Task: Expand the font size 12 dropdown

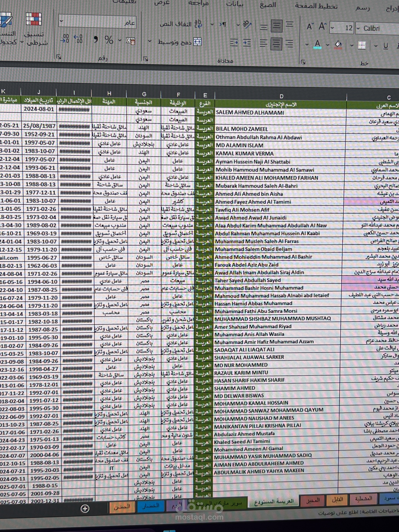Action: point(332,28)
